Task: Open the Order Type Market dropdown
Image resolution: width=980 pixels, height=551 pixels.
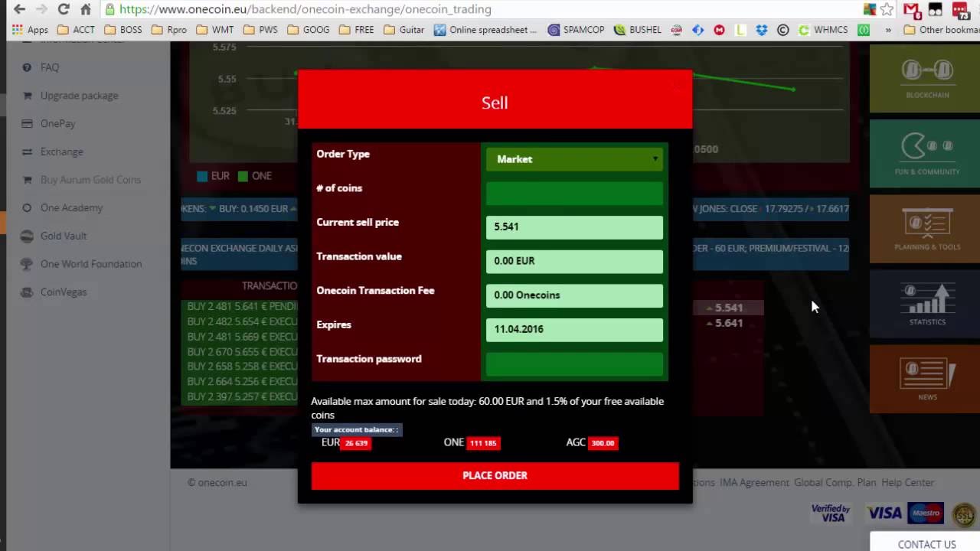Action: pyautogui.click(x=574, y=159)
